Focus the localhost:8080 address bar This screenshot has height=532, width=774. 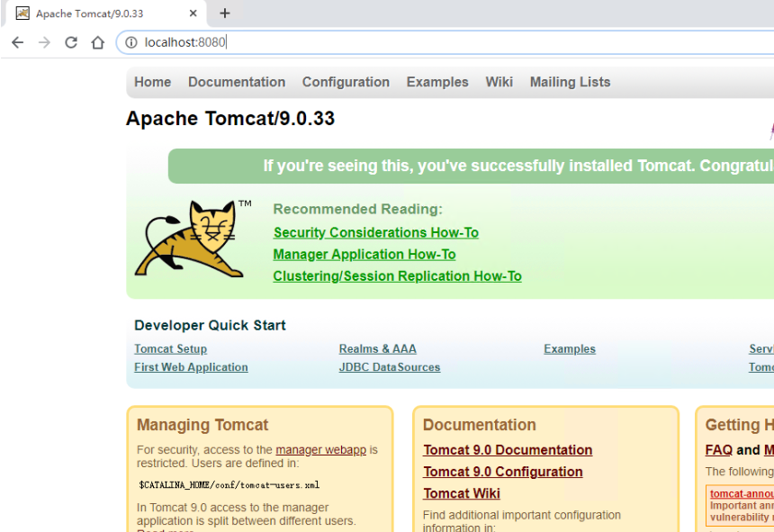coord(445,42)
